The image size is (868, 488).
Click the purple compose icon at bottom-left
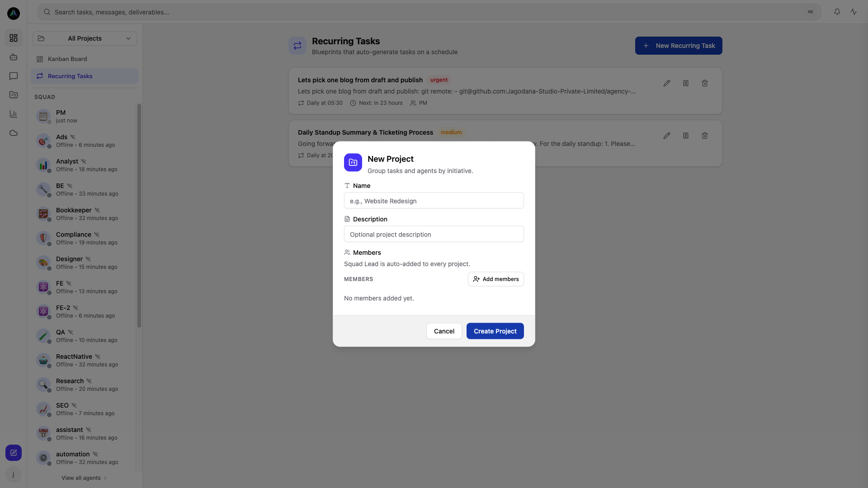pyautogui.click(x=14, y=453)
